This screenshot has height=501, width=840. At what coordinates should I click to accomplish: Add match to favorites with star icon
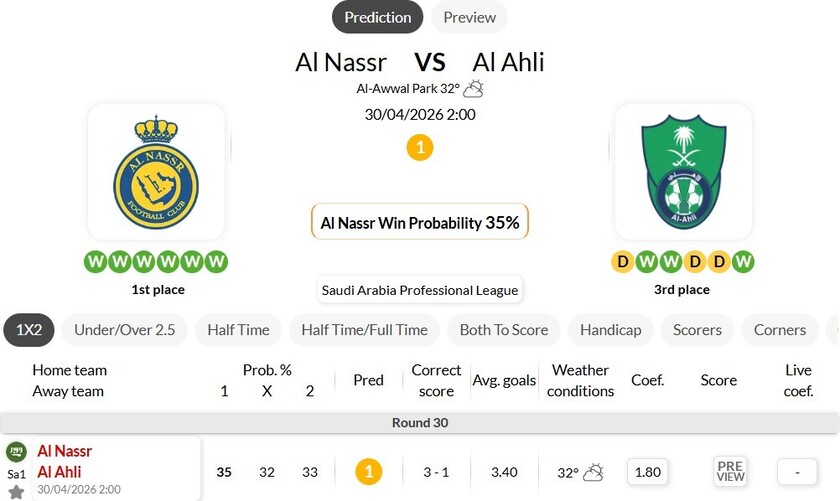(x=16, y=492)
